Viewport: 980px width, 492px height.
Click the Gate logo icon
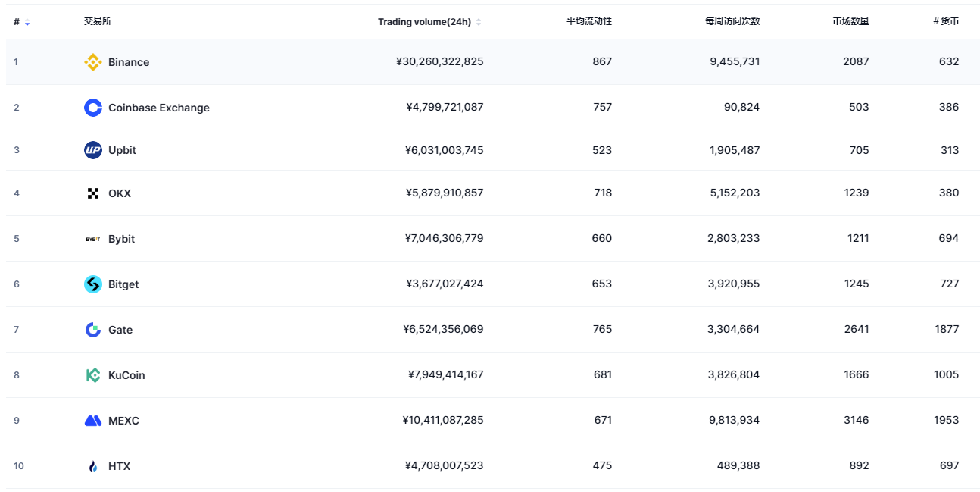pyautogui.click(x=93, y=330)
